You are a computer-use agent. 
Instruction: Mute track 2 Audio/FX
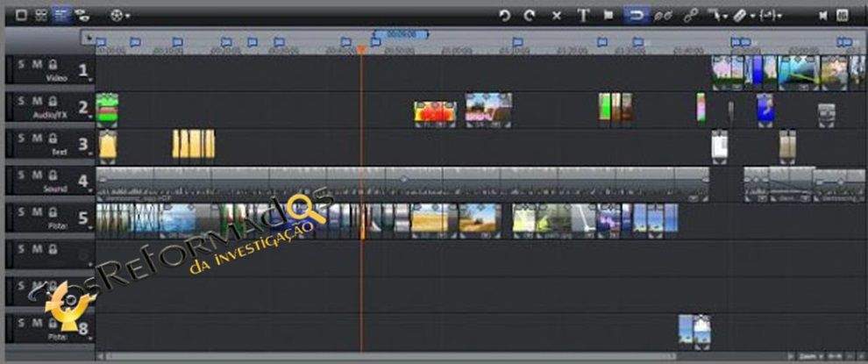tap(37, 101)
